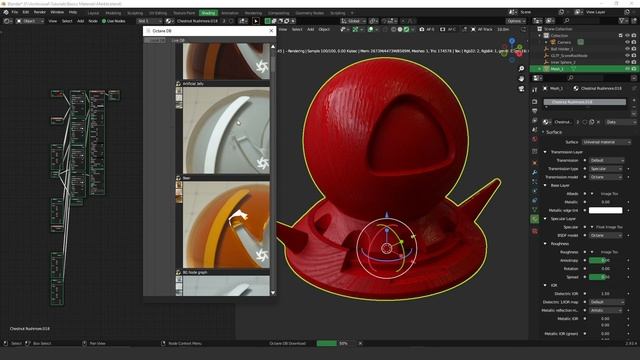Open the Global transform orientation dropdown
Viewport: 640px width, 360px height.
tap(353, 21)
